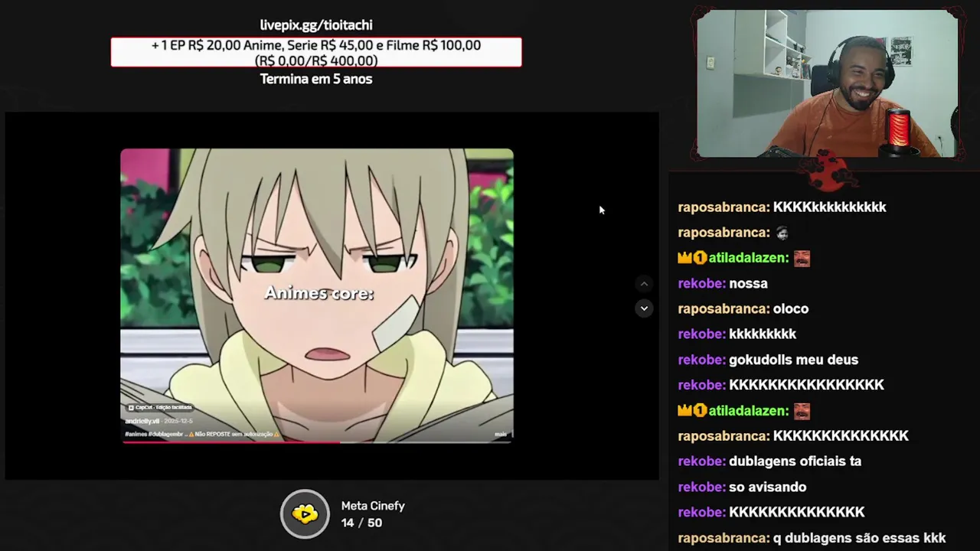The width and height of the screenshot is (980, 551).
Task: Click the 'raposabranca: oloco' chat message
Action: (743, 308)
